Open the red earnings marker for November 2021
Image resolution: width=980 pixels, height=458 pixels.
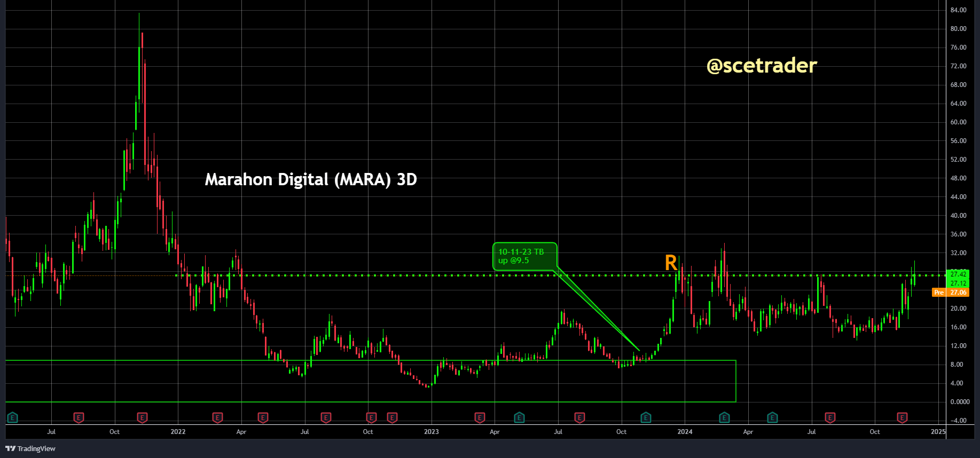[142, 417]
